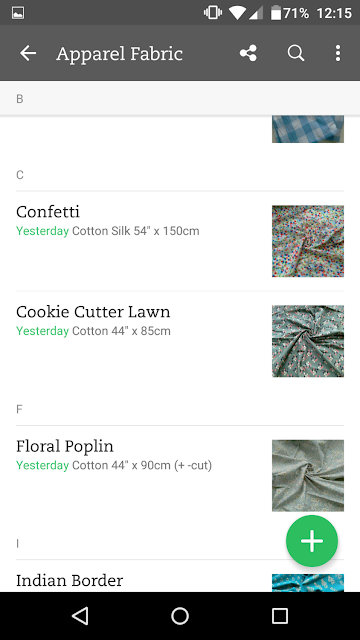Open the Indian Border note
The height and width of the screenshot is (640, 360).
tap(180, 576)
